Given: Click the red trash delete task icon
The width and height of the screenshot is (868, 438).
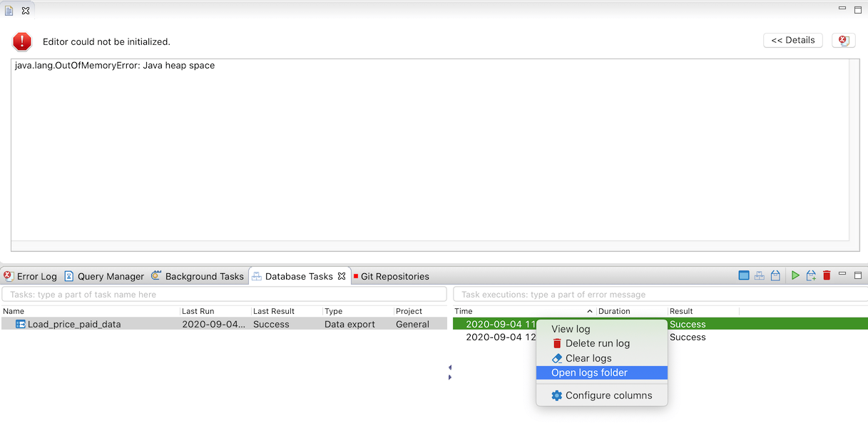Looking at the screenshot, I should [x=827, y=275].
